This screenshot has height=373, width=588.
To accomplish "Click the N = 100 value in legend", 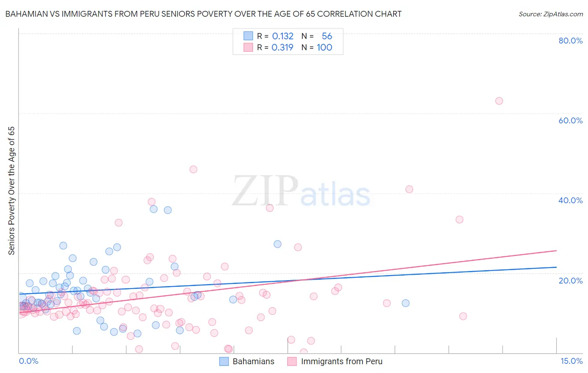I will [x=317, y=47].
